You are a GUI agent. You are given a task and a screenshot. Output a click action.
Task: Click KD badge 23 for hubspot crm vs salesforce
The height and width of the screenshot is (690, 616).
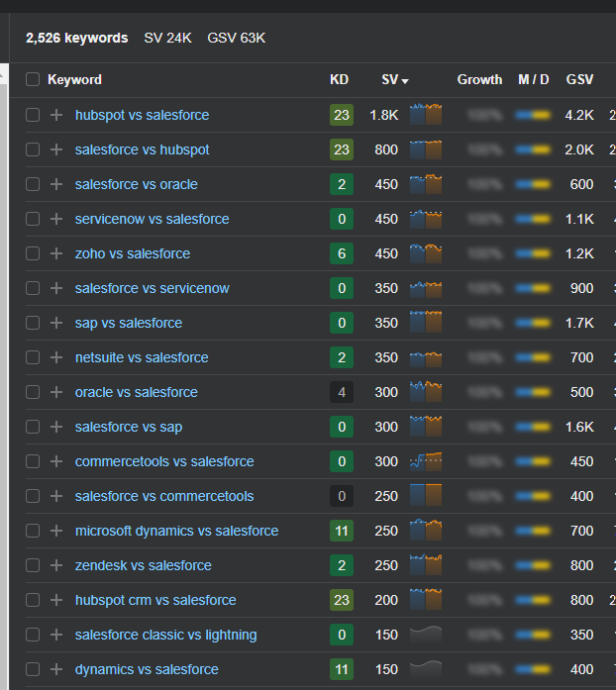342,600
